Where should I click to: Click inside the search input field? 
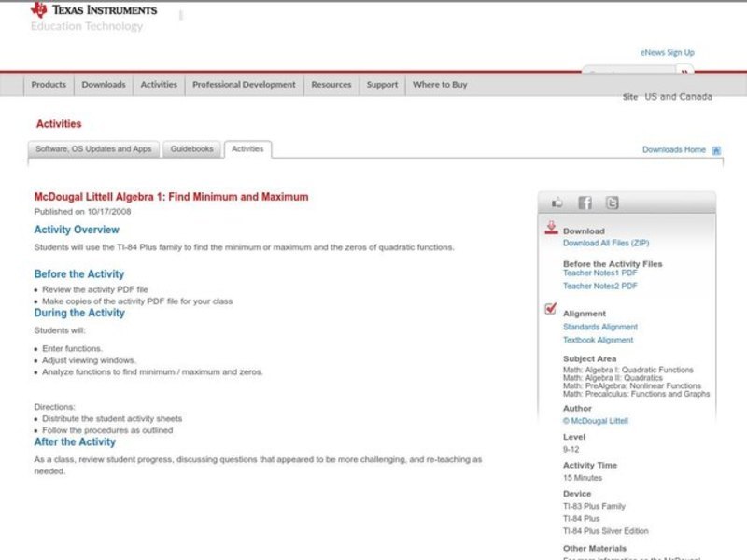coord(630,71)
